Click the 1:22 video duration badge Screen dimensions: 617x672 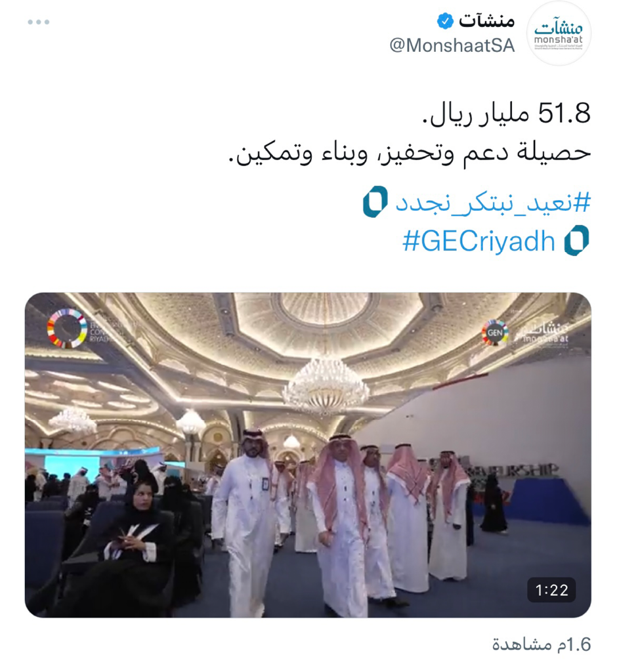click(x=551, y=590)
